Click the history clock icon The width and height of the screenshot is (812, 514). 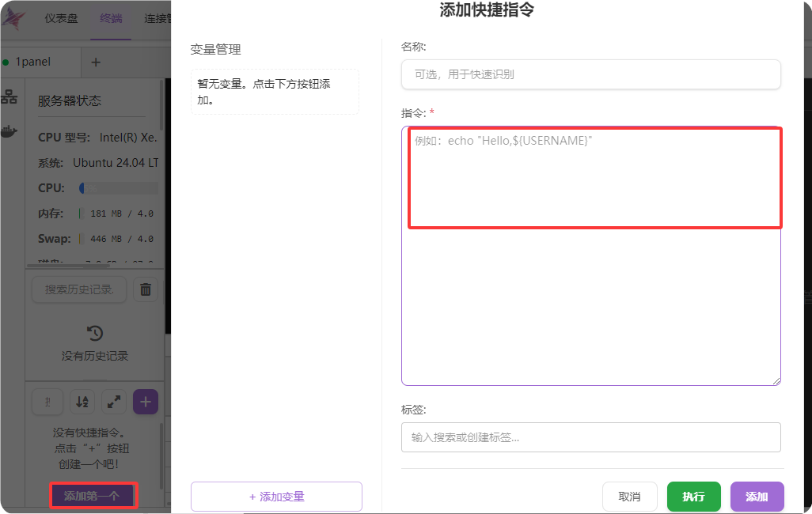pyautogui.click(x=95, y=333)
